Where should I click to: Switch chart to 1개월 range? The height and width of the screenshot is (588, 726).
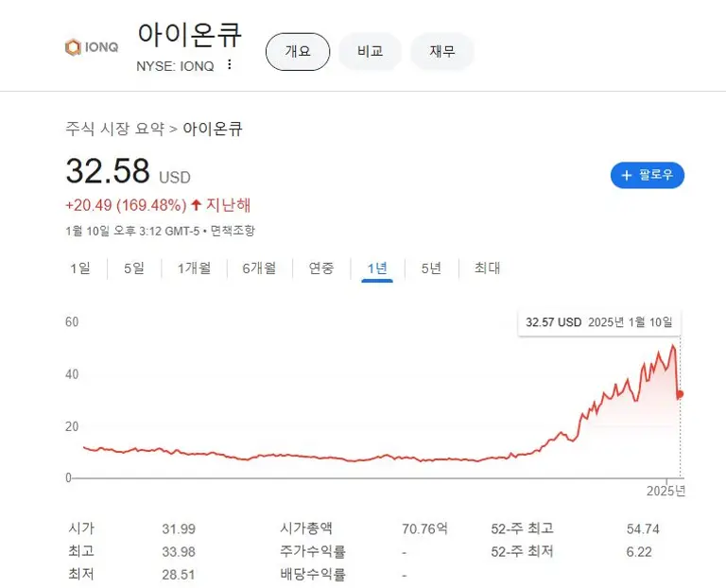[x=195, y=268]
